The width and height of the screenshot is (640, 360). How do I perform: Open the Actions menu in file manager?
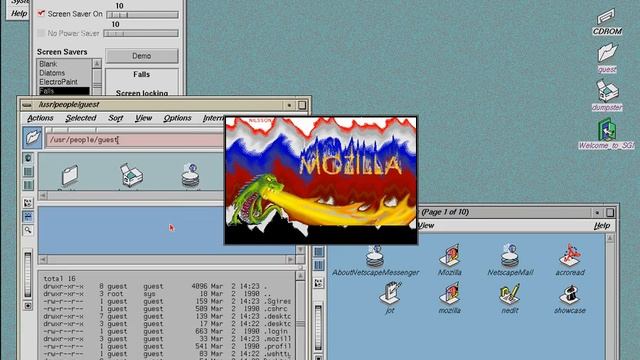40,118
